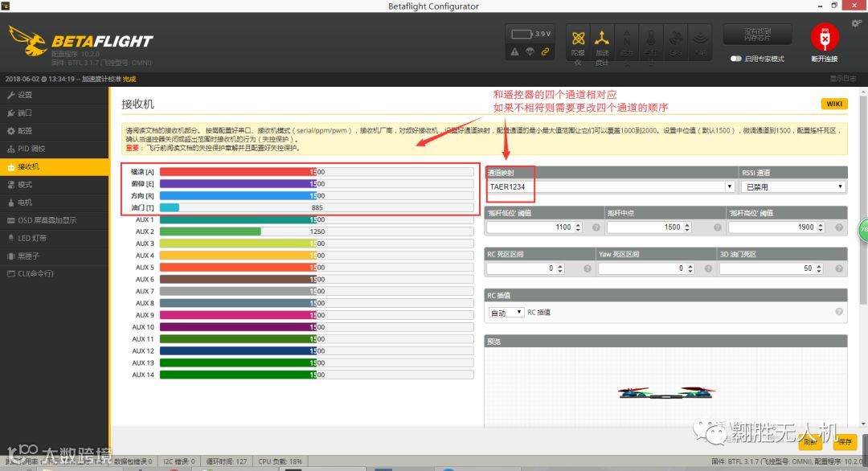Click the gyroscope sensor icon
The width and height of the screenshot is (868, 471).
579,39
